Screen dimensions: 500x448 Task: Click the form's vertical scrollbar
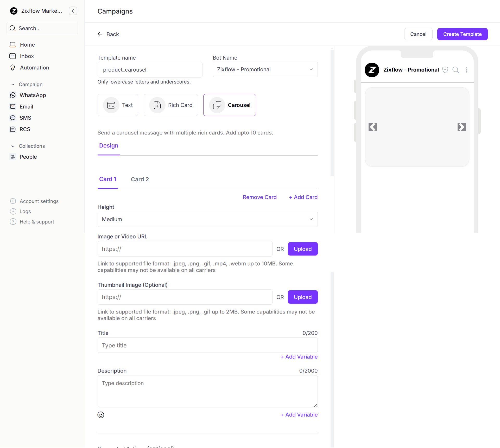point(332,112)
